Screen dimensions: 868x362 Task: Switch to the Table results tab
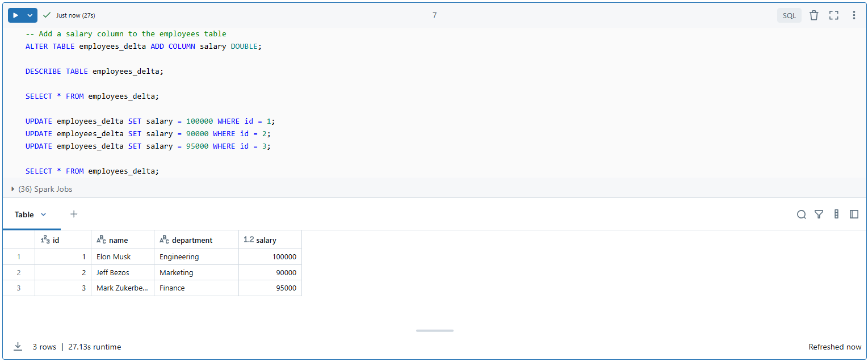click(23, 214)
